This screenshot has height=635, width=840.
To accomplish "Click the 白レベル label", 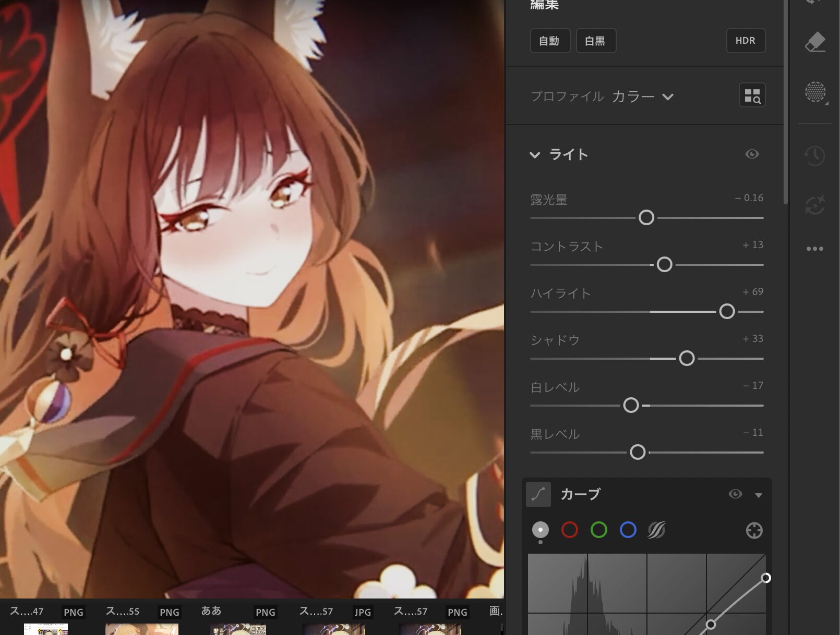I will pos(555,388).
